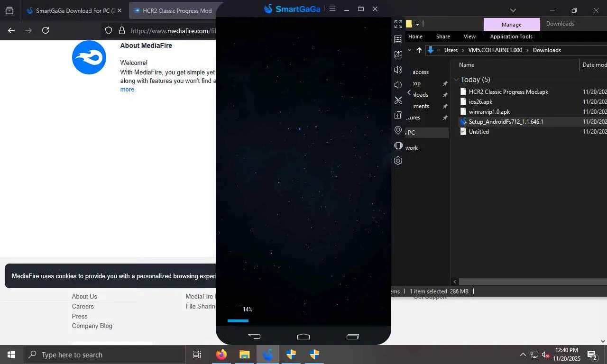Open the SmartGaGa hamburger menu

click(332, 9)
